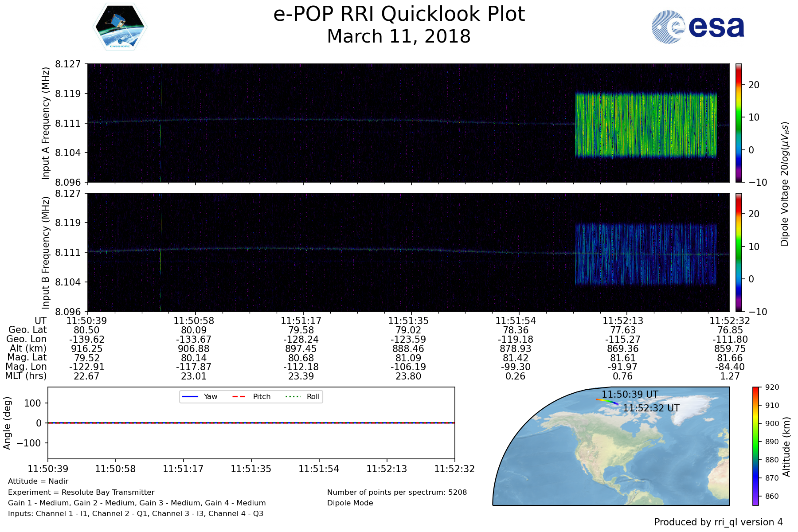Click the "March 11, 2018" date subtitle
Viewport: 798px width, 532px height.
pos(399,36)
